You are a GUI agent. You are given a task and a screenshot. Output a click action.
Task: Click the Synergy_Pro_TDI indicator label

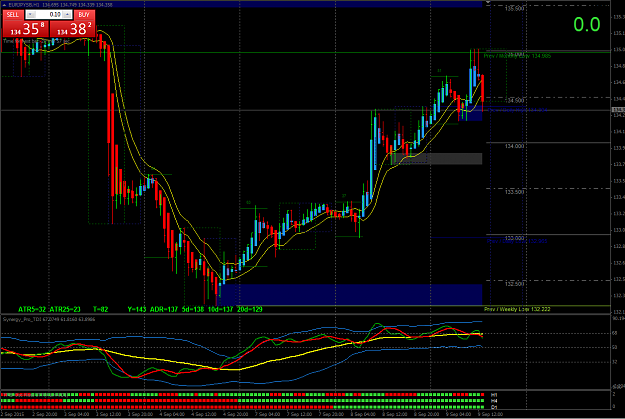(49, 319)
